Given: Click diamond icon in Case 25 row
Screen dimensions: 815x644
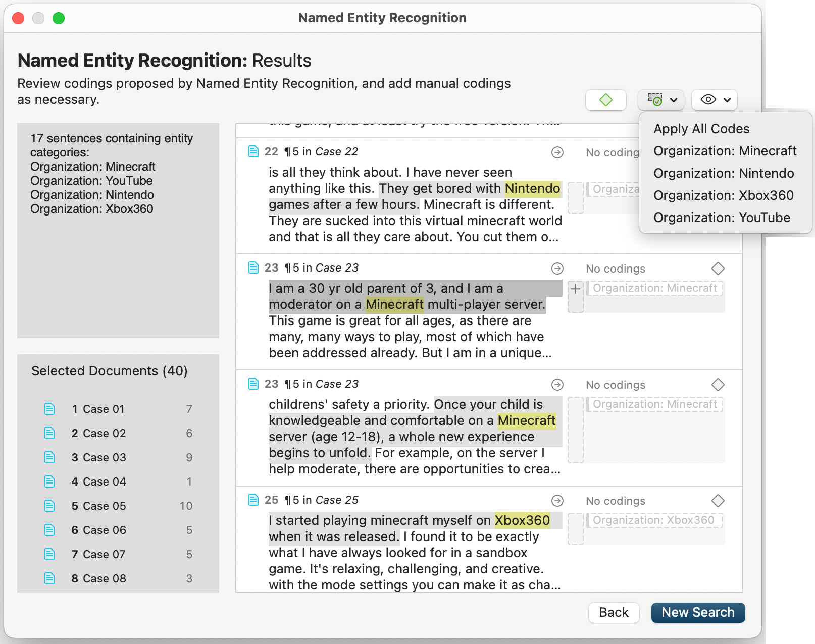Looking at the screenshot, I should [x=718, y=501].
